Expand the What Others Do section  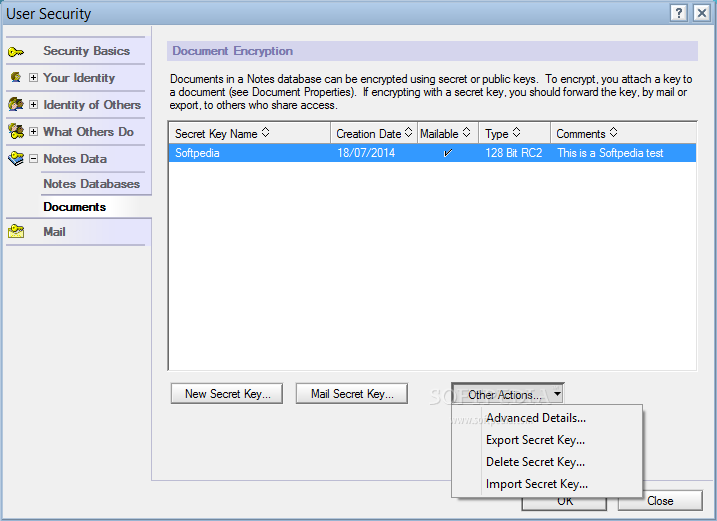click(33, 131)
